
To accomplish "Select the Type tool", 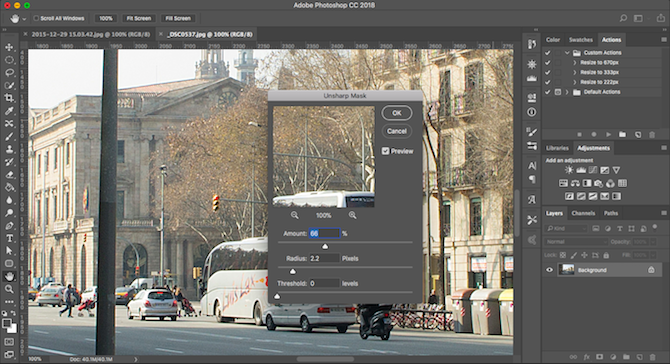I will coord(9,238).
